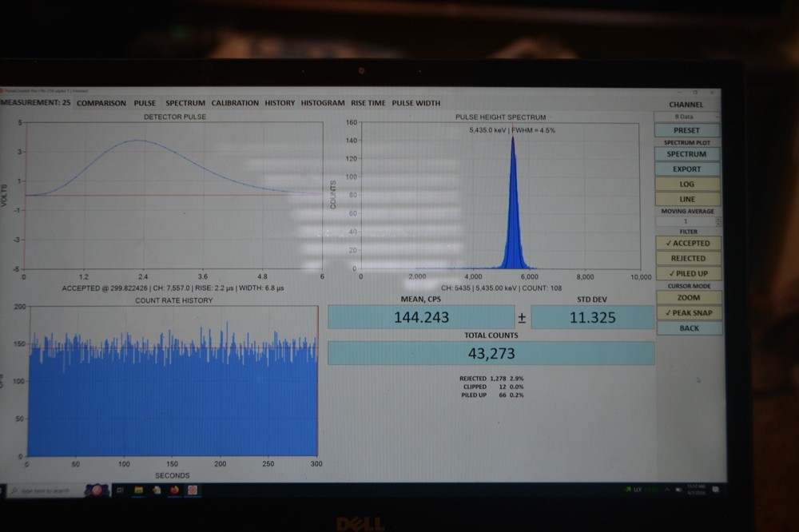Screen dimensions: 799x532
Task: Click the red app icon in taskbar
Action: (192, 490)
